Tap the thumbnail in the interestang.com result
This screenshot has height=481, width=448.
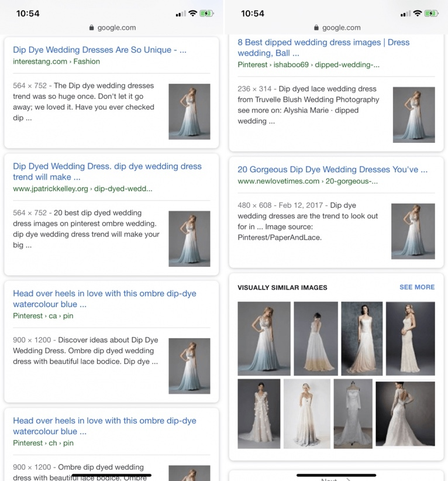coord(189,112)
